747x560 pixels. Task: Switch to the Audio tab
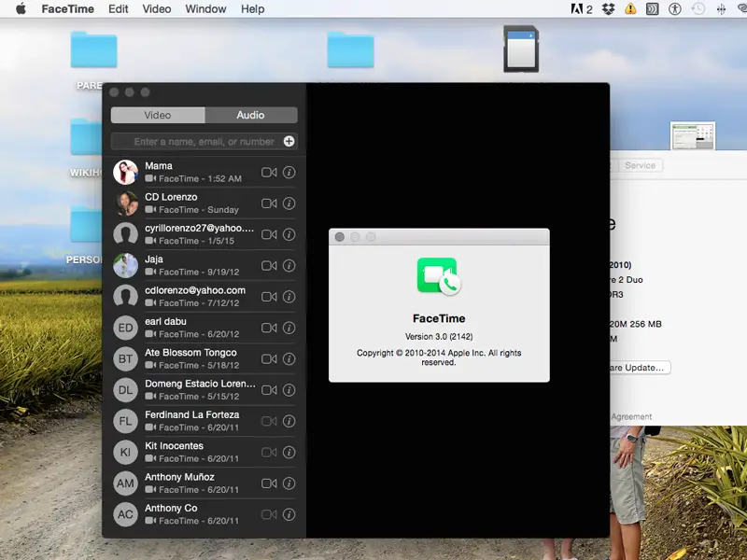[x=250, y=116]
